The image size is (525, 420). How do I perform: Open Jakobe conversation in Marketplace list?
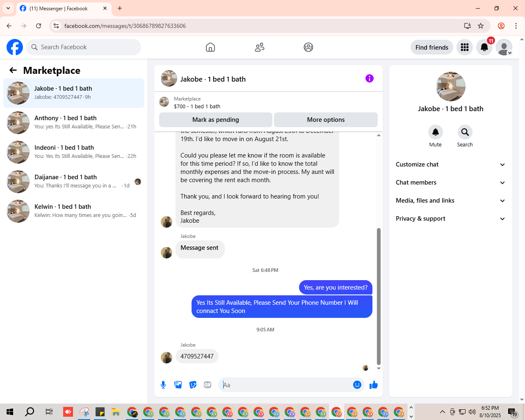point(74,93)
